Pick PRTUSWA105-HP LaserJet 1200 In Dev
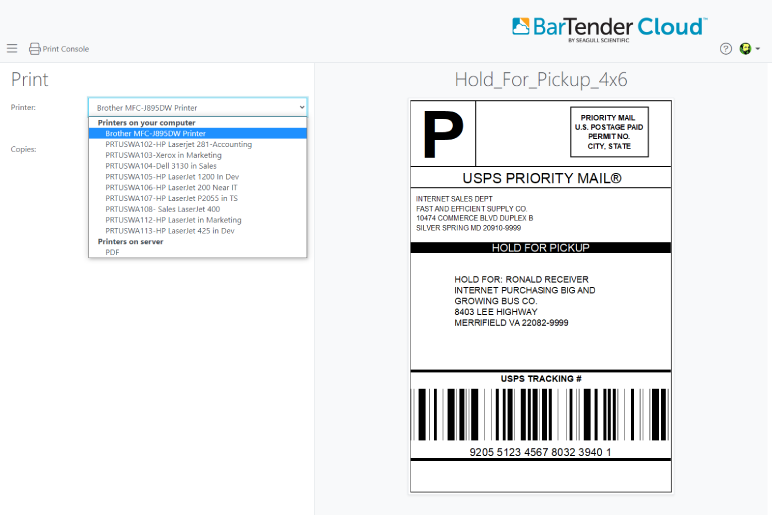Image resolution: width=773 pixels, height=515 pixels. tap(198, 176)
